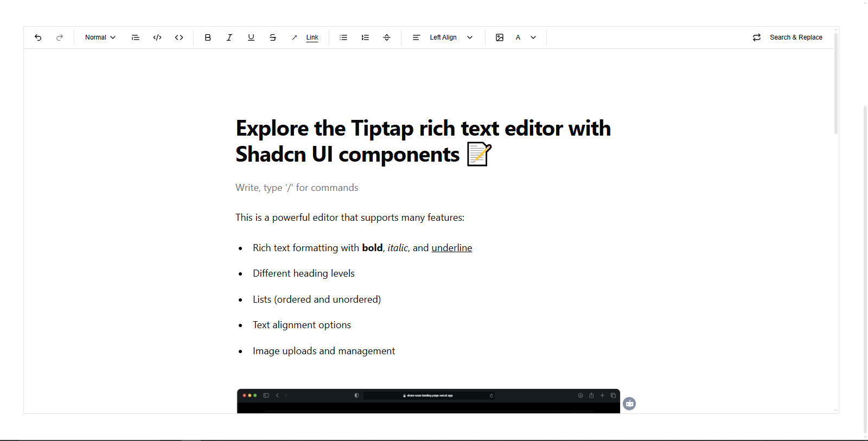The width and height of the screenshot is (868, 441).
Task: Toggle italic formatting
Action: [x=229, y=37]
